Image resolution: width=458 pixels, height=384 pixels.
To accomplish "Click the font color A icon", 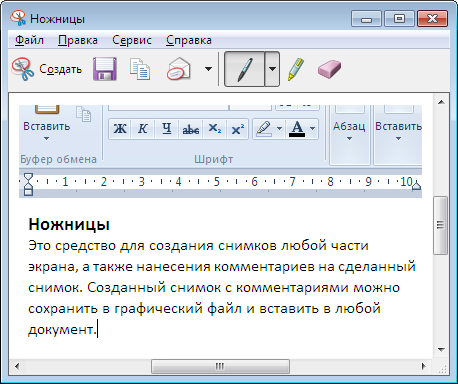I will [297, 129].
